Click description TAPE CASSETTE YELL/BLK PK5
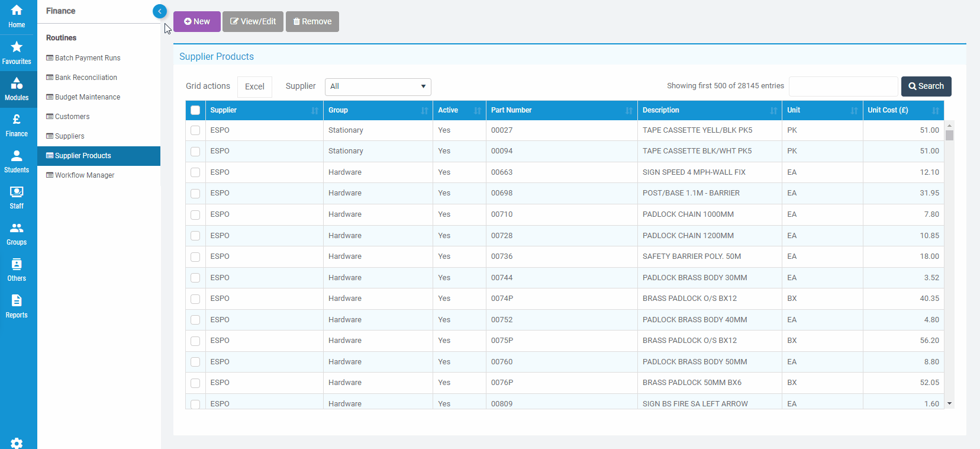980x449 pixels. coord(697,130)
